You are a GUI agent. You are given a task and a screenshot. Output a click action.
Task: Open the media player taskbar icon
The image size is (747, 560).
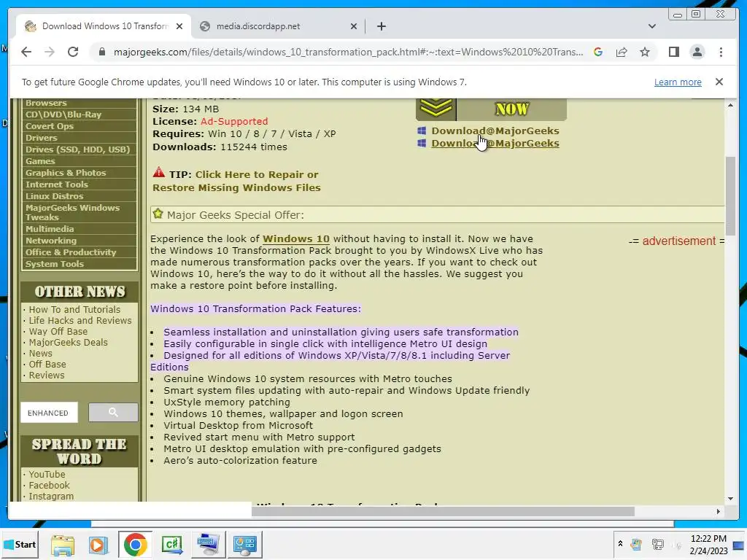(x=98, y=545)
